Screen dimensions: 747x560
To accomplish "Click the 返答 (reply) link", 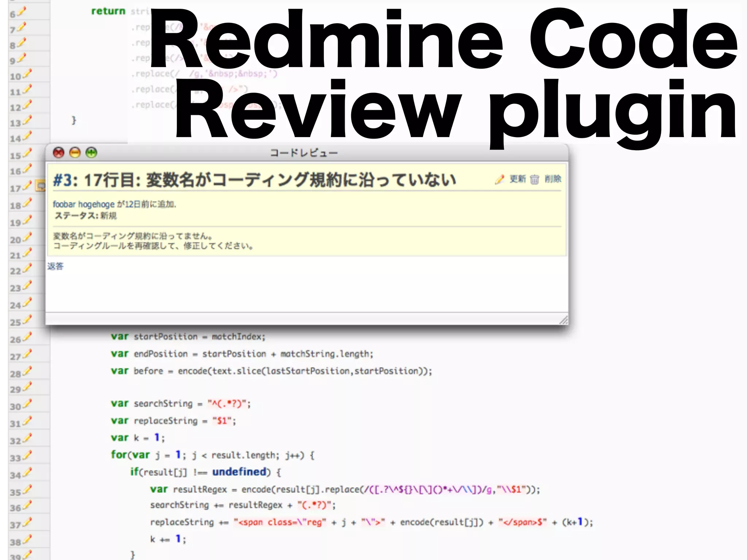I will [x=55, y=266].
